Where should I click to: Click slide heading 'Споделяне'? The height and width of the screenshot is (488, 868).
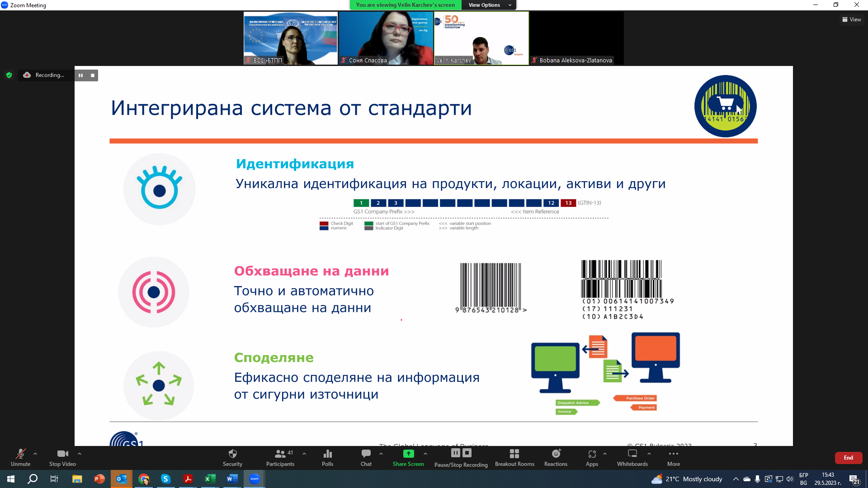point(274,358)
